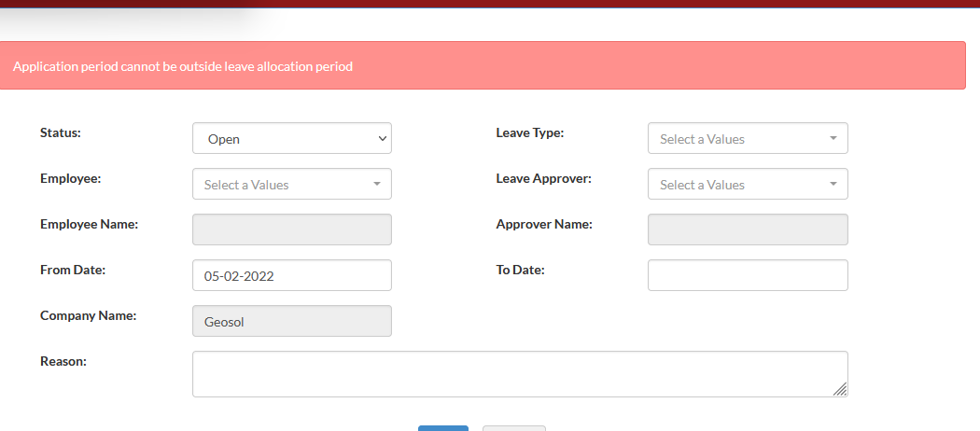Click the To Date: field label
980x431 pixels.
521,270
